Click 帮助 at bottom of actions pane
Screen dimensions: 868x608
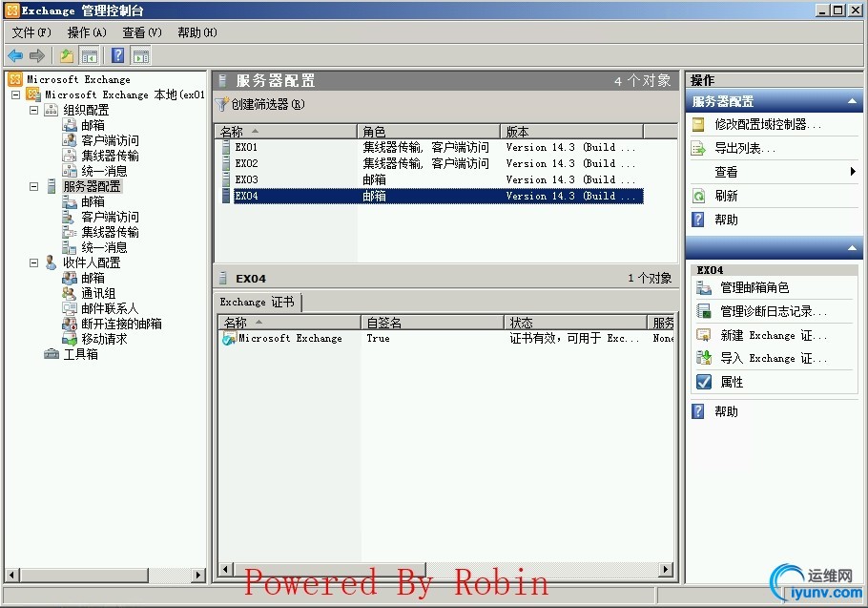coord(726,411)
